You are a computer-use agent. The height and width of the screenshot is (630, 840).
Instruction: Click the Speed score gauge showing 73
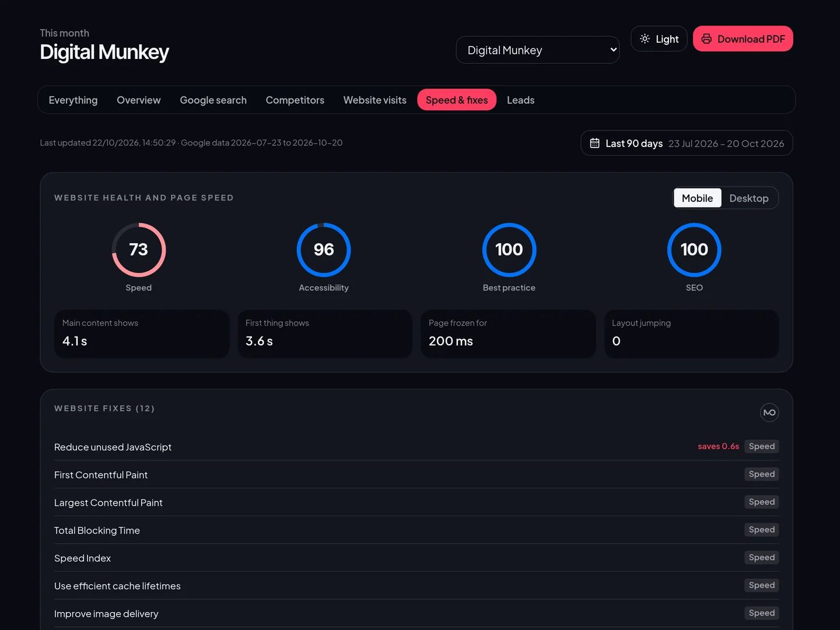(139, 250)
